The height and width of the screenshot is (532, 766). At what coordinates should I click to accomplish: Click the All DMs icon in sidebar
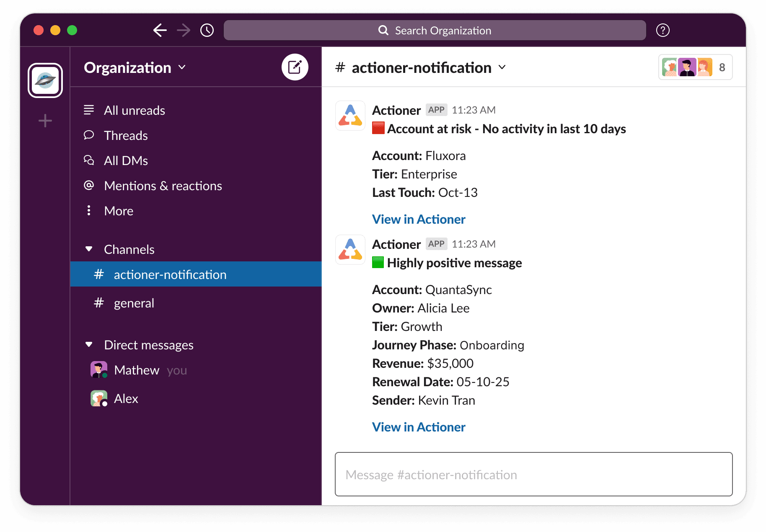click(x=89, y=160)
